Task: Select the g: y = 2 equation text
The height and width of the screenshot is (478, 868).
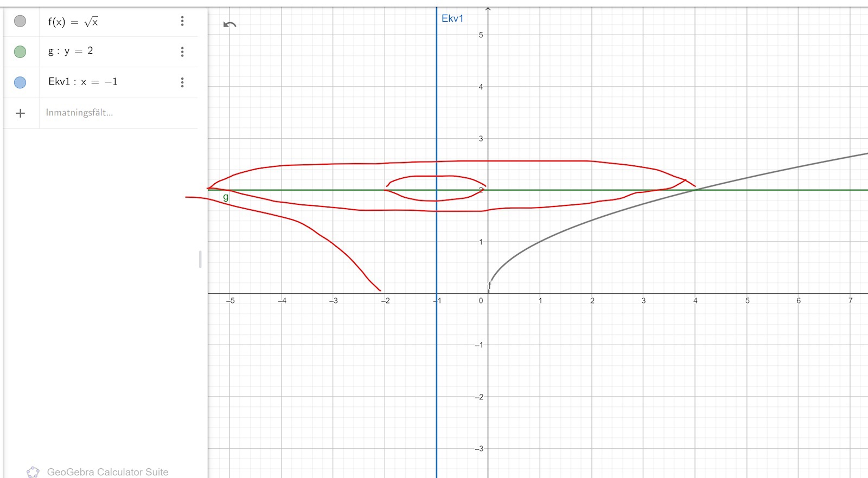Action: click(x=71, y=51)
